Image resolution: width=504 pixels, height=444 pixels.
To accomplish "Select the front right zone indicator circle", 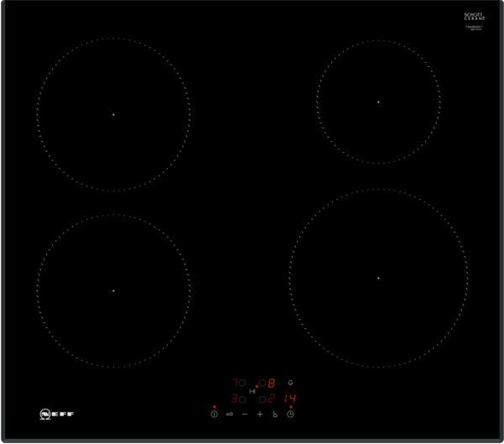I will coord(262,400).
